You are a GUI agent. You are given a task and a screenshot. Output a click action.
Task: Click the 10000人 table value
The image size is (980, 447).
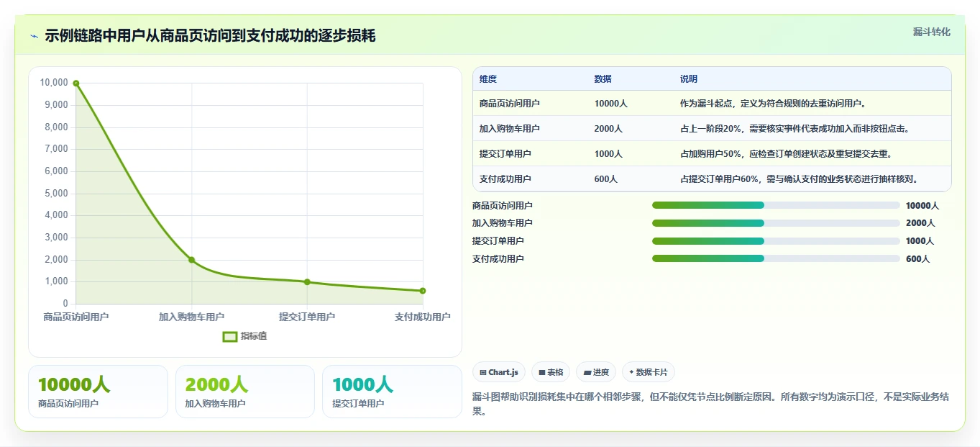pos(611,104)
